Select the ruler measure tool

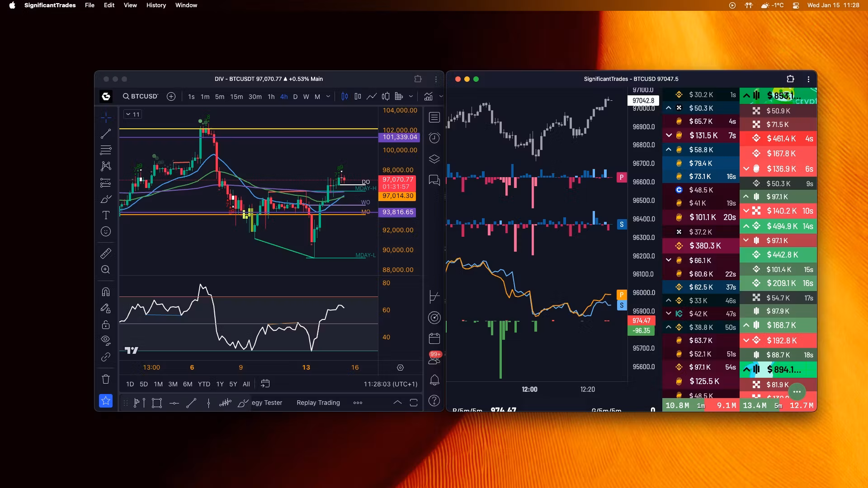(106, 253)
